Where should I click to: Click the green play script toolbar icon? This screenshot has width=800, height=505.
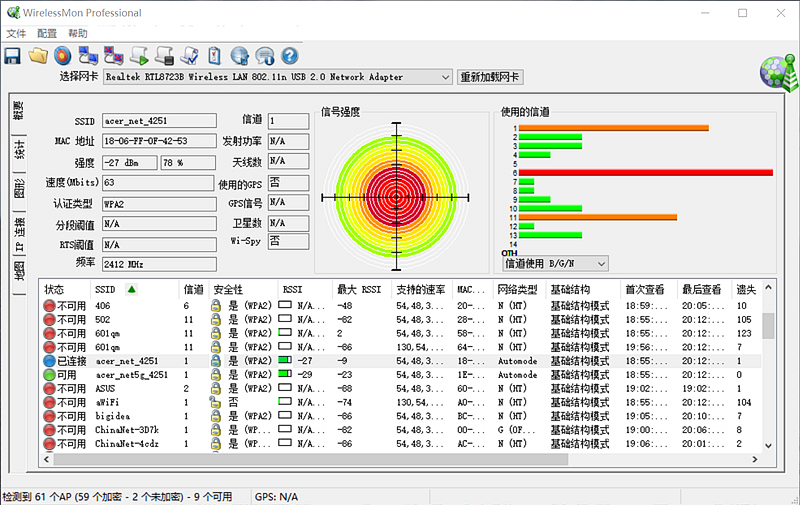(140, 55)
